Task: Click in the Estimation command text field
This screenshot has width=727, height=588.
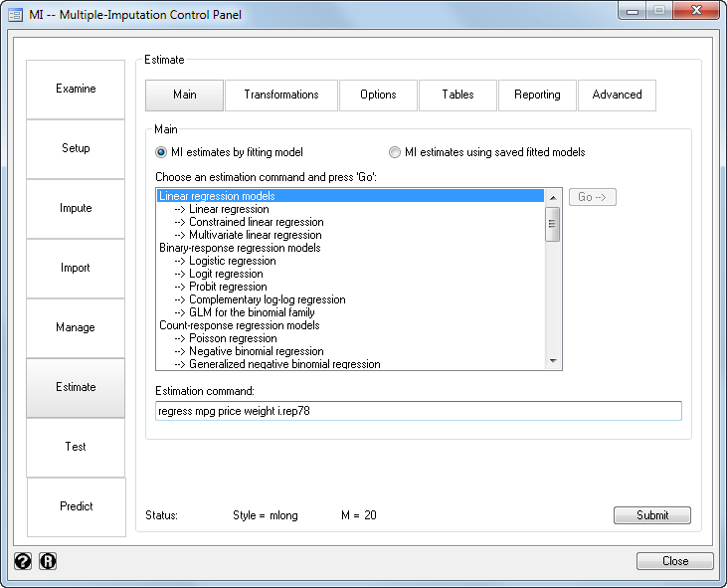Action: pyautogui.click(x=418, y=411)
